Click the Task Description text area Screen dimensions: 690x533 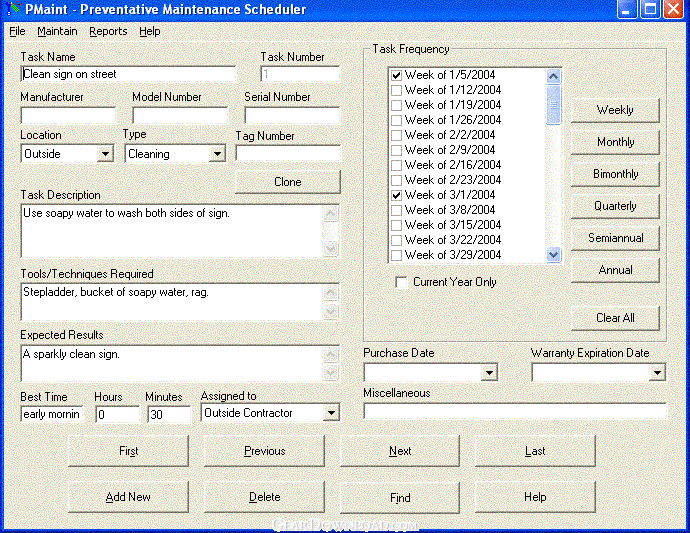[172, 231]
